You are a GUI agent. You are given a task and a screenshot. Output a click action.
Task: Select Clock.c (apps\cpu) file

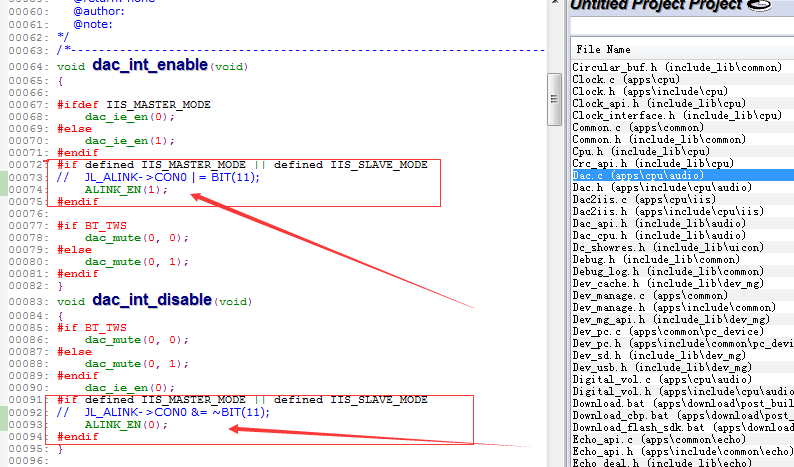(626, 80)
